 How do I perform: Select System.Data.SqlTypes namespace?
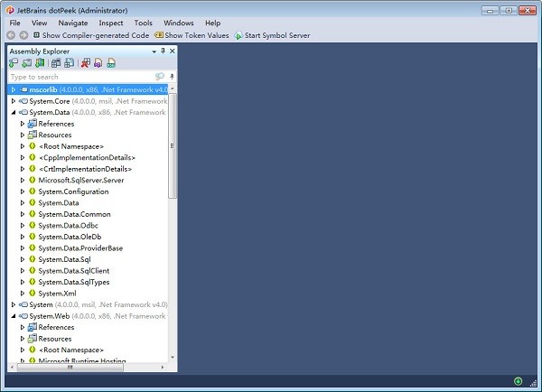tap(74, 282)
